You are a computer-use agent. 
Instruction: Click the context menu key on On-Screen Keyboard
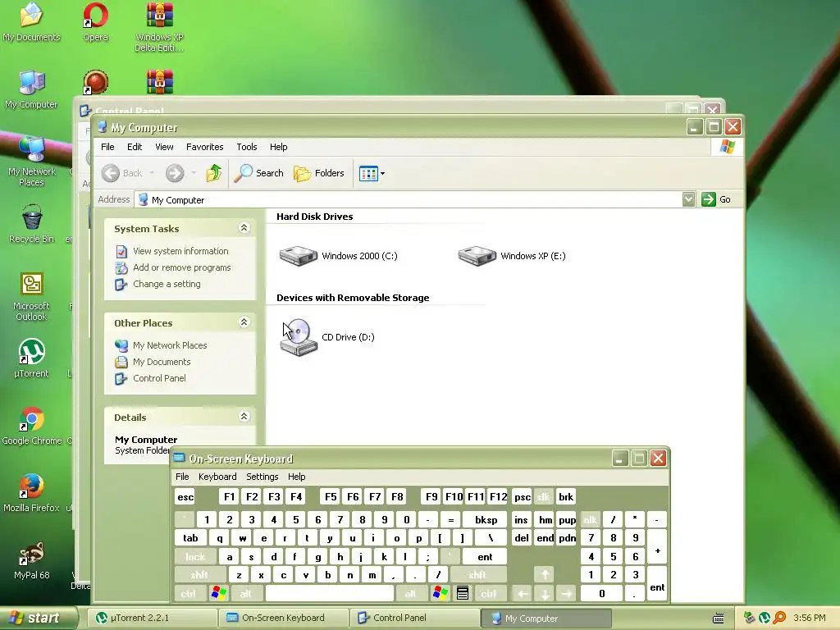point(463,594)
